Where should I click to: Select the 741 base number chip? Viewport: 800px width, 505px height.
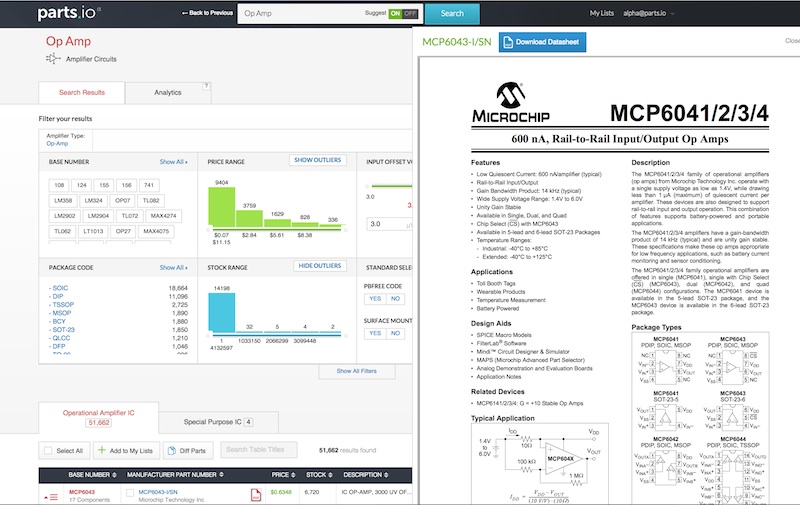[x=149, y=186]
